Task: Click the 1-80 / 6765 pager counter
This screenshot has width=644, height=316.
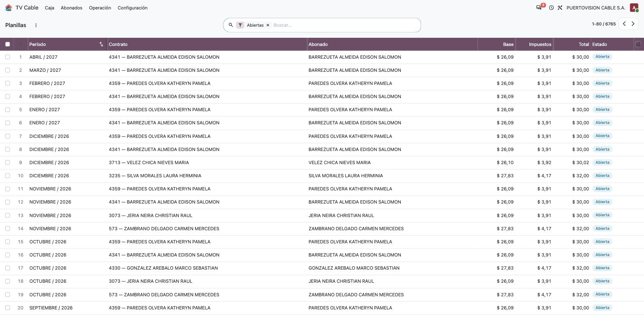Action: [604, 24]
